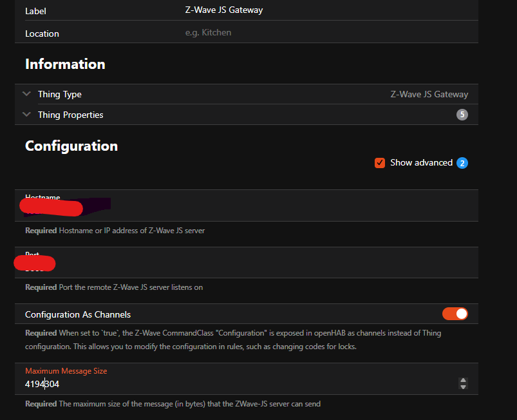Click the Port input field
Image resolution: width=517 pixels, height=420 pixels.
click(x=247, y=263)
